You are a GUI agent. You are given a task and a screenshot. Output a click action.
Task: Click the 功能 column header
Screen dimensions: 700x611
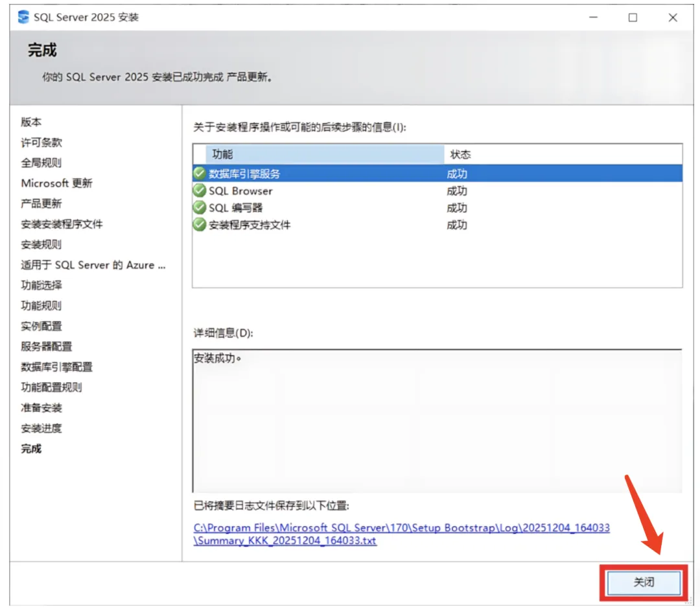[x=325, y=154]
